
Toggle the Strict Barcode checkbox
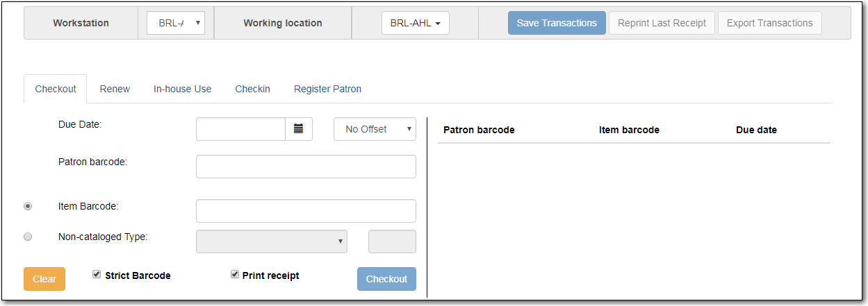tap(97, 275)
